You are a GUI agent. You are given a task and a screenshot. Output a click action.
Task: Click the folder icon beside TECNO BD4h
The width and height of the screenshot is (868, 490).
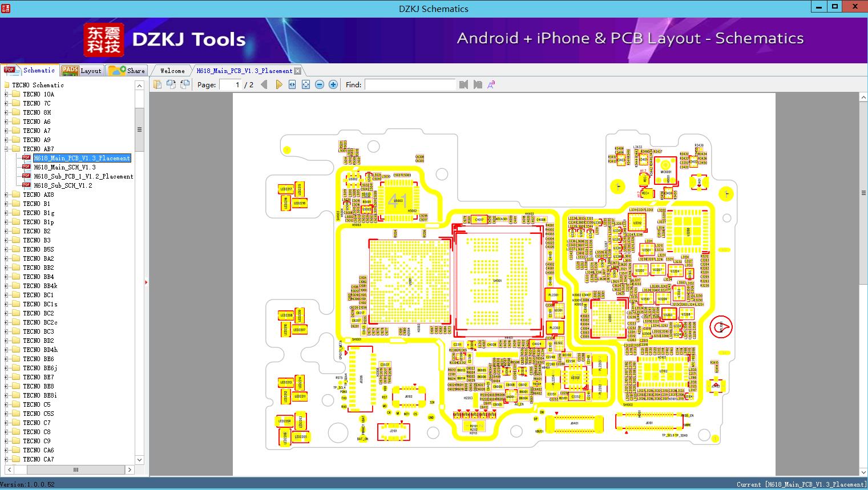[x=16, y=350]
